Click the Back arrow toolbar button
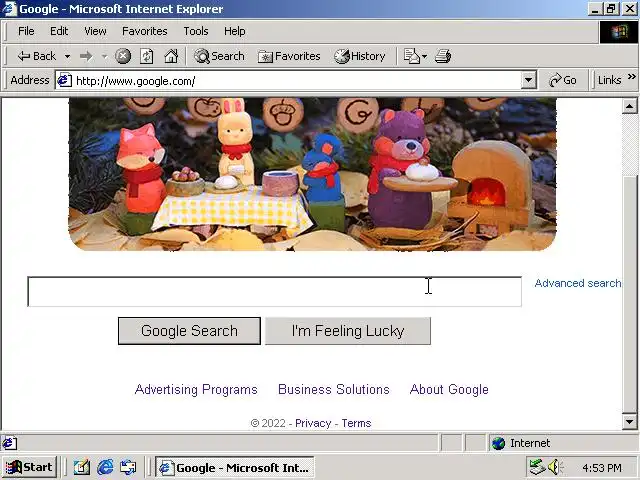Screen dimensions: 640x480 36,56
